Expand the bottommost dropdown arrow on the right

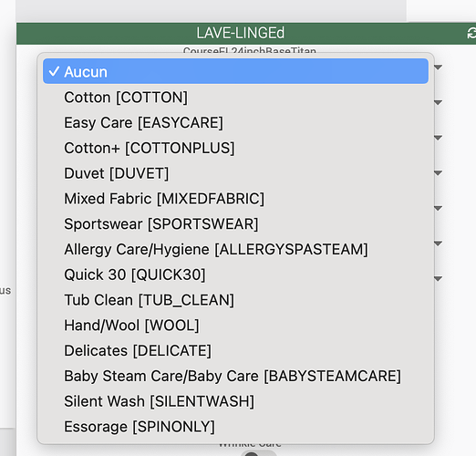click(x=438, y=279)
